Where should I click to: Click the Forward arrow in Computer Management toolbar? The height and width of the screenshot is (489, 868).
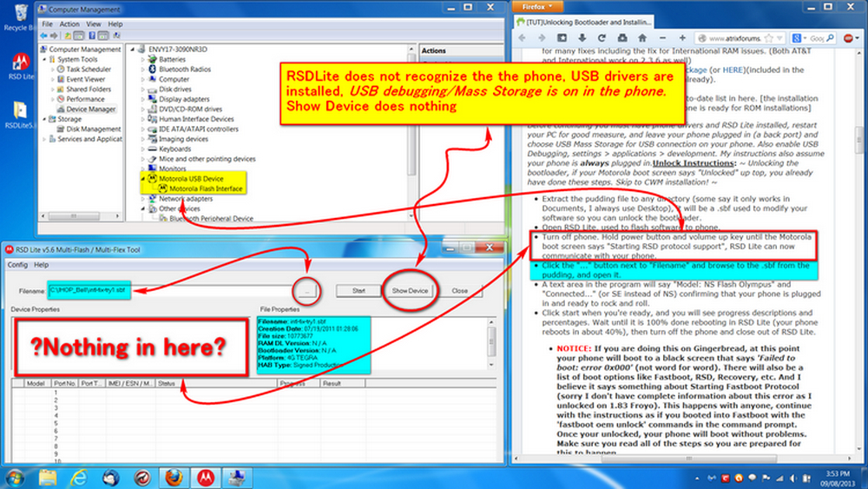click(54, 36)
